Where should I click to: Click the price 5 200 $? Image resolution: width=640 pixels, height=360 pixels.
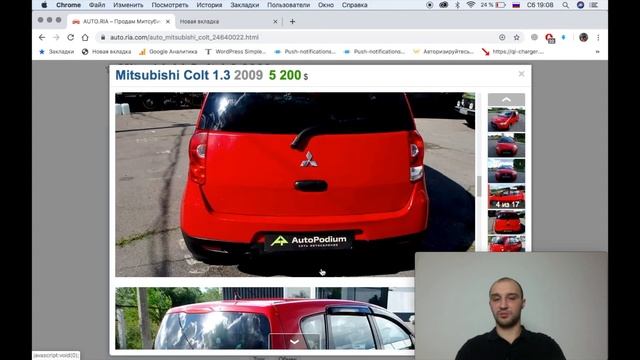pos(289,75)
